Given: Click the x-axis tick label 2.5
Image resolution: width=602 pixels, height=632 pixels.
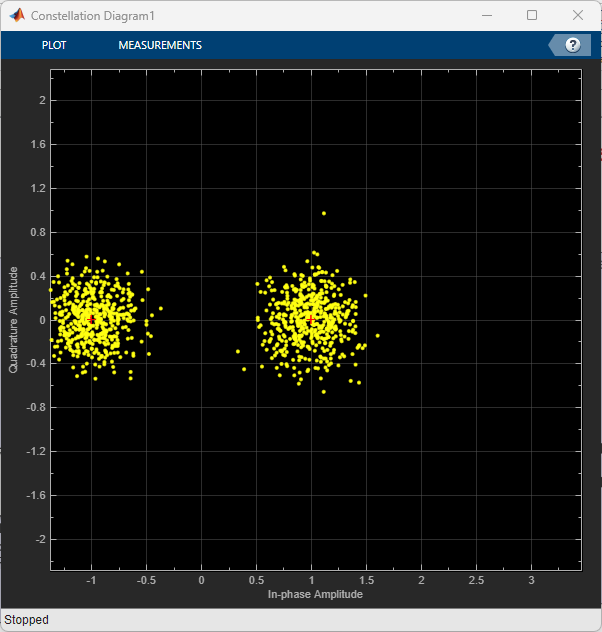Looking at the screenshot, I should pos(476,580).
